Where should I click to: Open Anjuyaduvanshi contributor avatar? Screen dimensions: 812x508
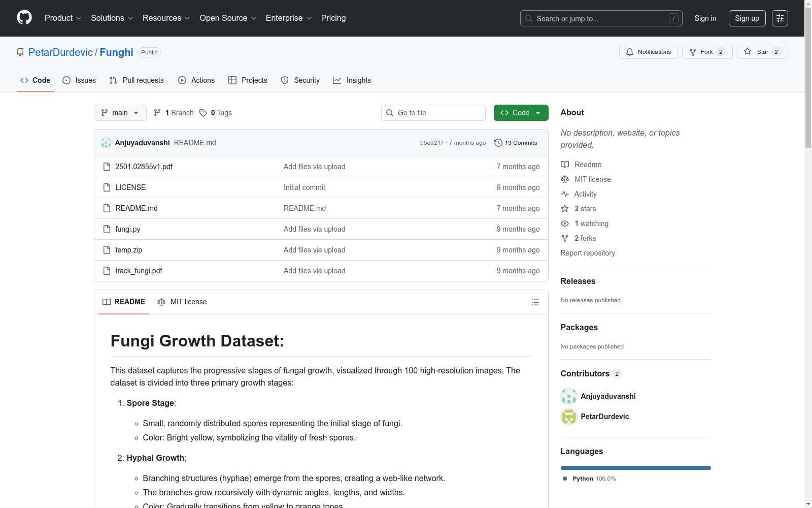(x=569, y=396)
